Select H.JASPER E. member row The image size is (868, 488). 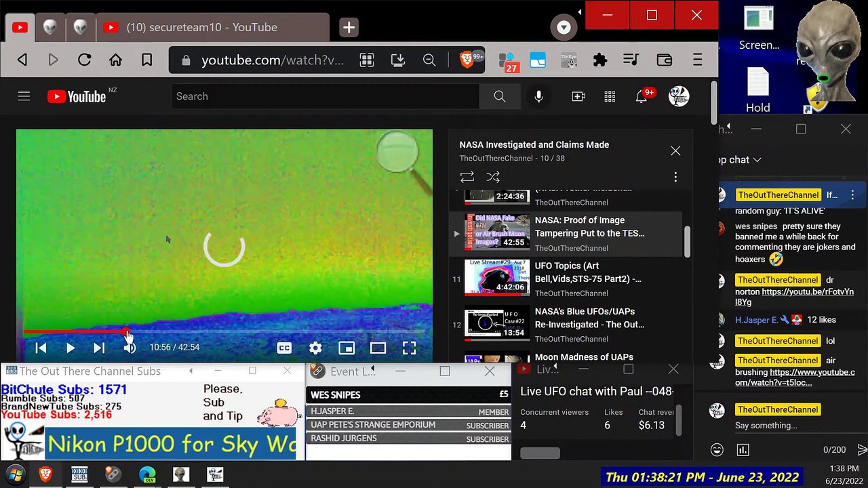[x=409, y=411]
